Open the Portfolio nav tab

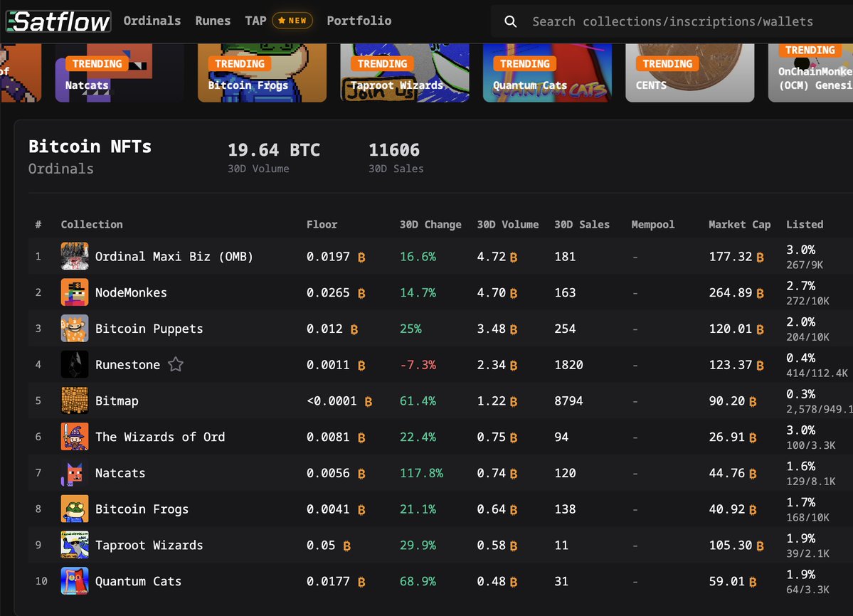359,21
